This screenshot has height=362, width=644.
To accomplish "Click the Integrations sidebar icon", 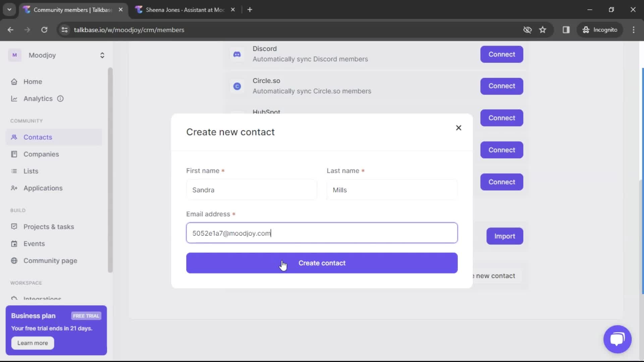I will point(14,299).
